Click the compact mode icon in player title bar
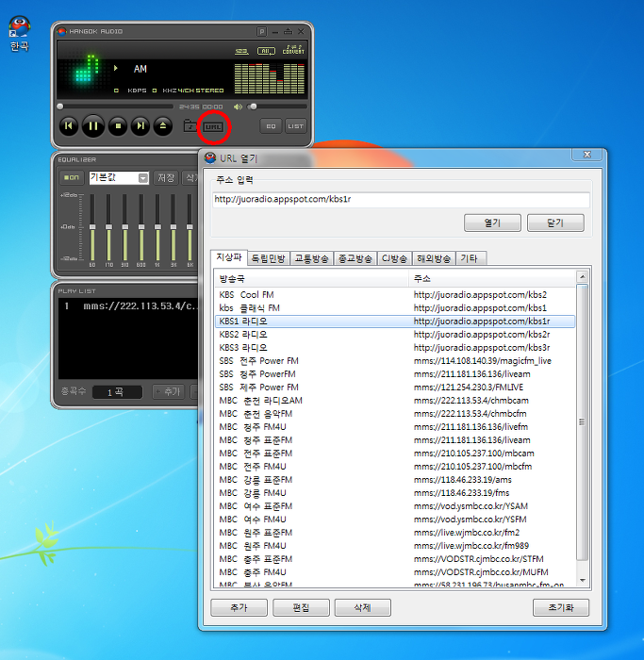 [288, 31]
